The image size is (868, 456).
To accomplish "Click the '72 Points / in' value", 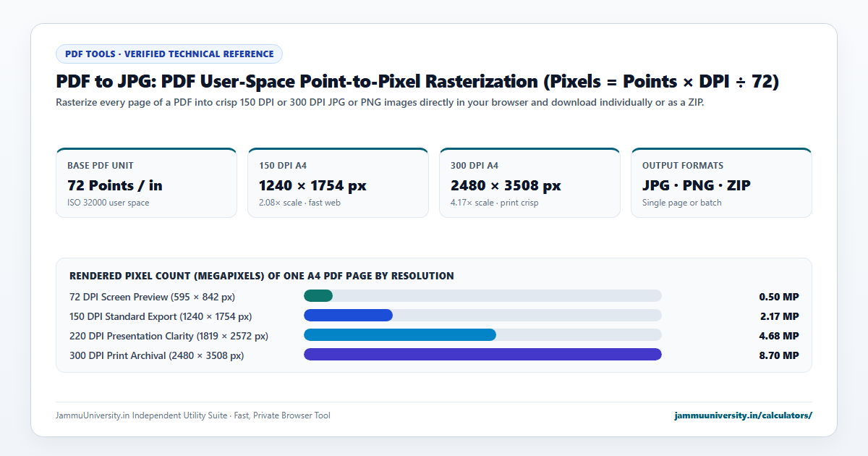I will 115,185.
